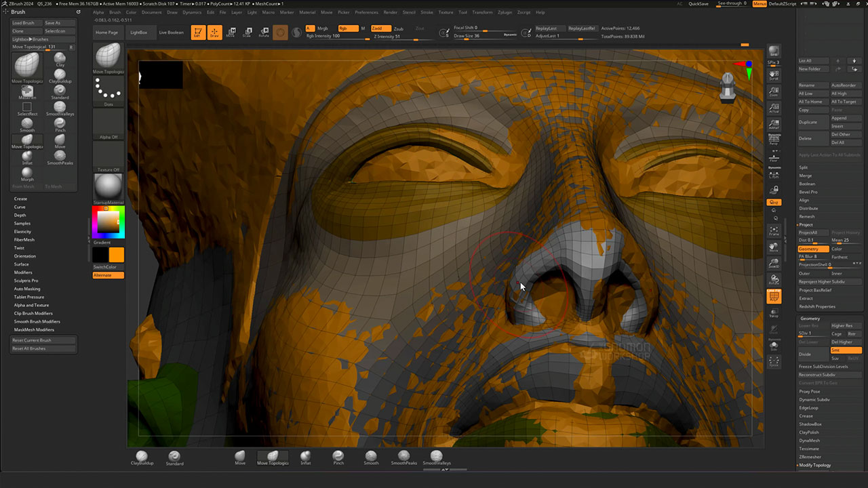Select the Clay brush in the brush palette
The width and height of the screenshot is (868, 488).
tap(60, 59)
